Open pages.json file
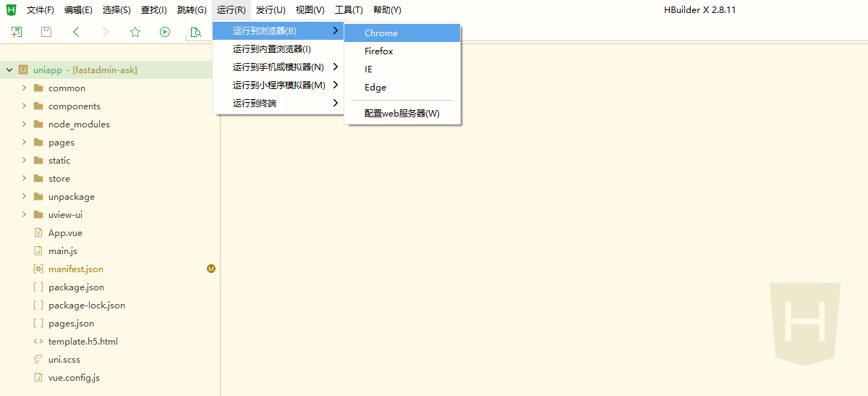This screenshot has height=396, width=868. click(x=71, y=324)
